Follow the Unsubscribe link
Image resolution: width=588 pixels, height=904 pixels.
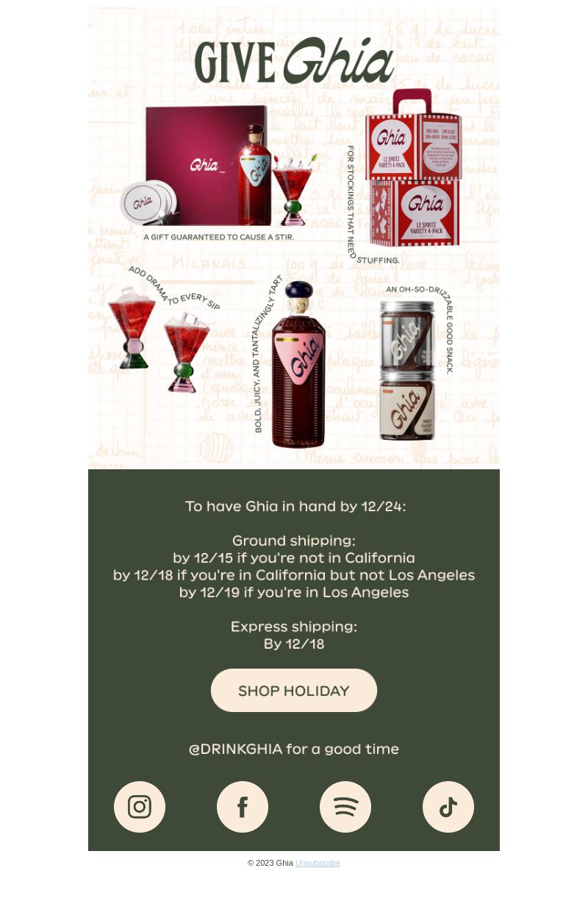318,863
